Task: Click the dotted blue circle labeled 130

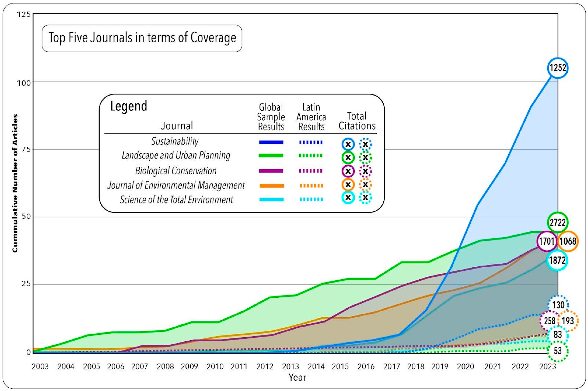Action: tap(558, 305)
